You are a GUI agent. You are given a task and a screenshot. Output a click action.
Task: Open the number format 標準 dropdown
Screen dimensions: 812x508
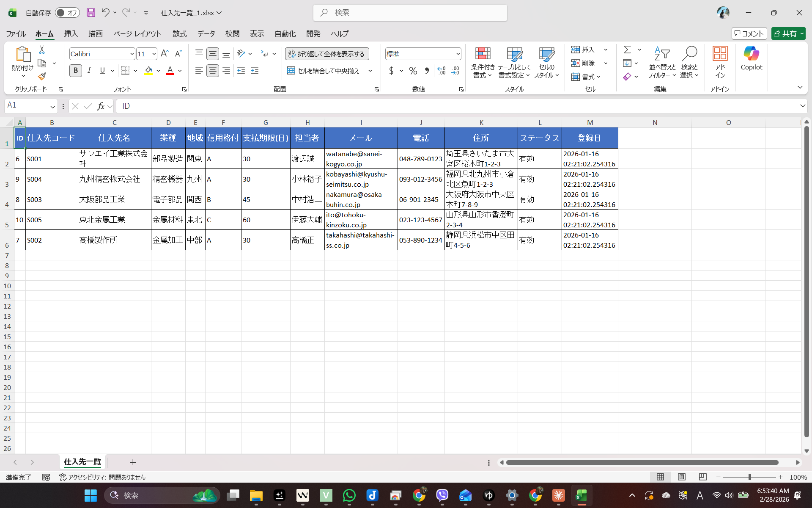tap(458, 54)
